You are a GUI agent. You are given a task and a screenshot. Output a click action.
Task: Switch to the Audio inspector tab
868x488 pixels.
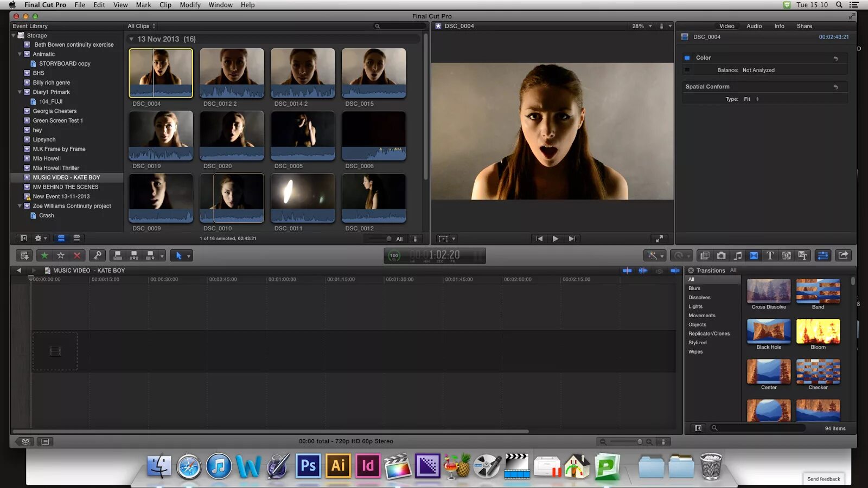pyautogui.click(x=754, y=26)
